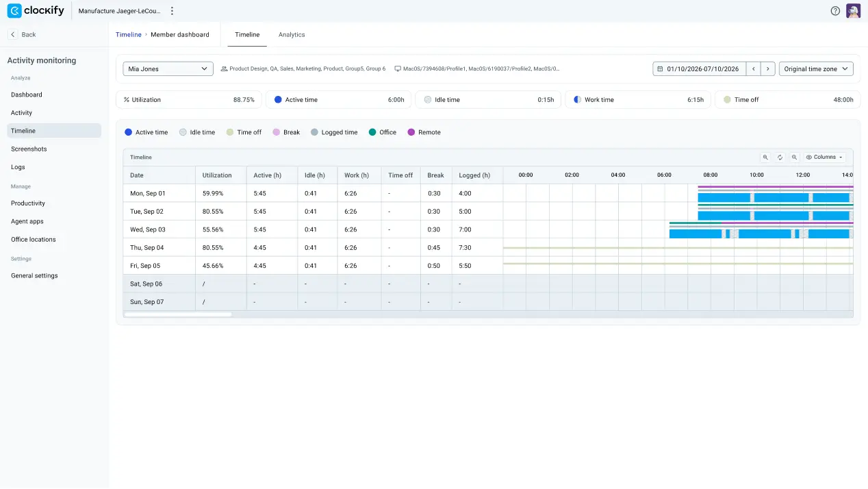The width and height of the screenshot is (868, 489).
Task: Open Productivity in the sidebar
Action: coord(54,203)
